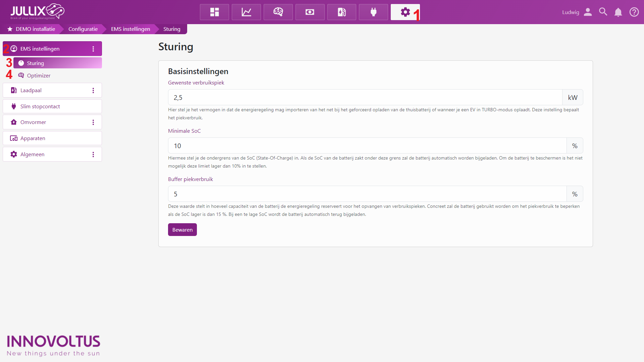
Task: Open Omvormer three-dot options menu
Action: pyautogui.click(x=93, y=122)
